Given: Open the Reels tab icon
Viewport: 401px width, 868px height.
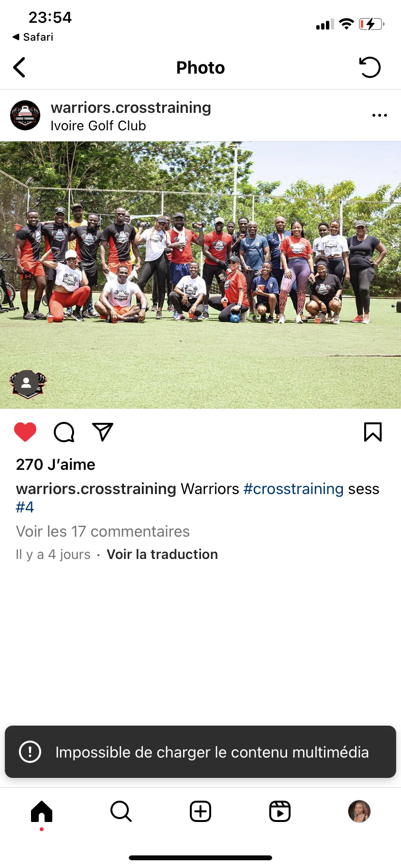Looking at the screenshot, I should click(x=280, y=811).
